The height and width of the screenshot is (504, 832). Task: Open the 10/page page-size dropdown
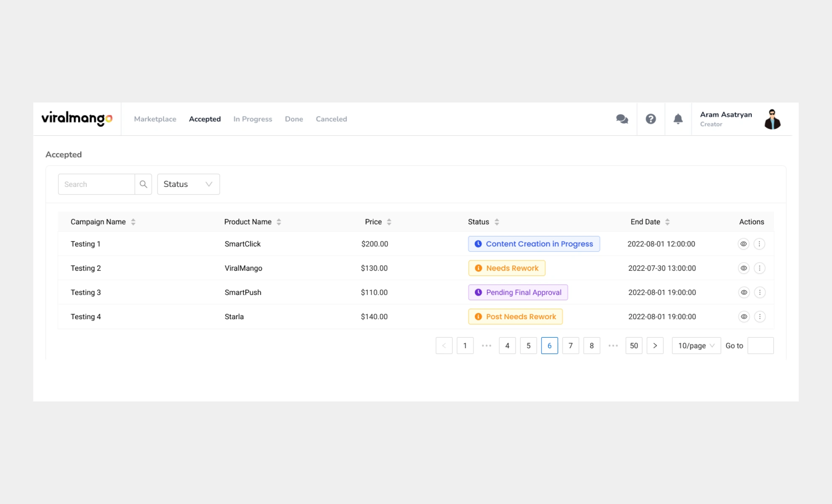pyautogui.click(x=696, y=345)
